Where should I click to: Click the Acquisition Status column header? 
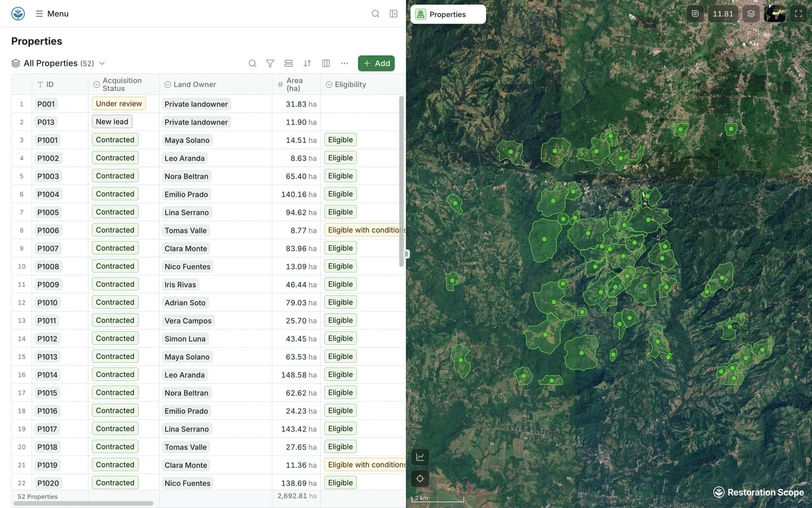tap(124, 84)
